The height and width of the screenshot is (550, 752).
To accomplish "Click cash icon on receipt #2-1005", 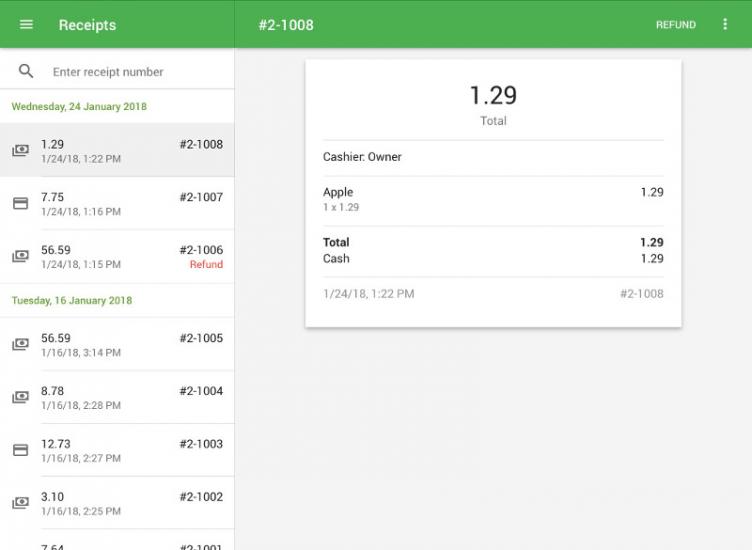I will pyautogui.click(x=20, y=345).
